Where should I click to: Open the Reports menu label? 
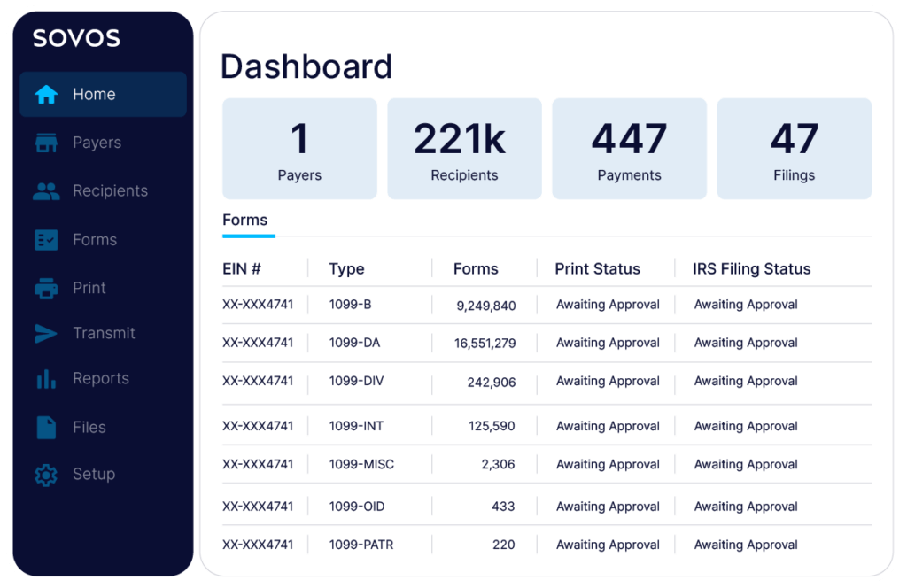(101, 379)
